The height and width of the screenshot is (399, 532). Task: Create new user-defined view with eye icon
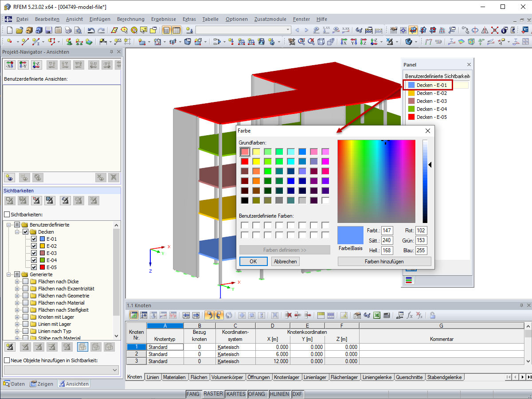click(10, 177)
